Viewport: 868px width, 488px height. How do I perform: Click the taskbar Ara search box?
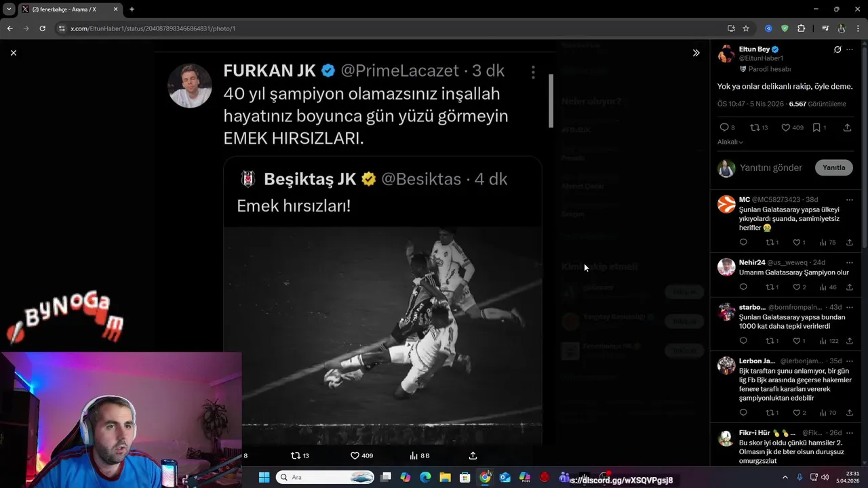coord(325,477)
